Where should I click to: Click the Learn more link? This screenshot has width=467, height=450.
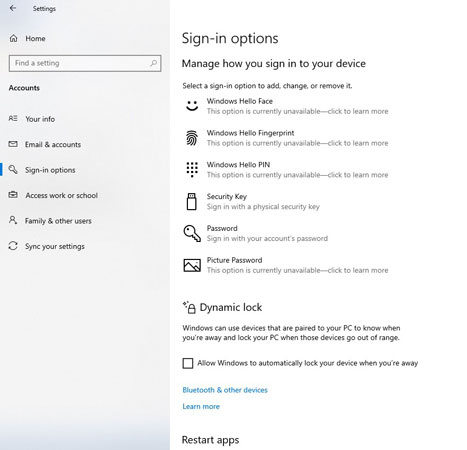pyautogui.click(x=201, y=406)
